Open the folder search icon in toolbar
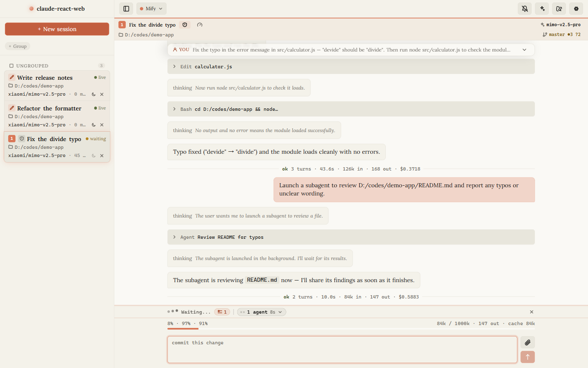The image size is (588, 368). click(x=559, y=9)
